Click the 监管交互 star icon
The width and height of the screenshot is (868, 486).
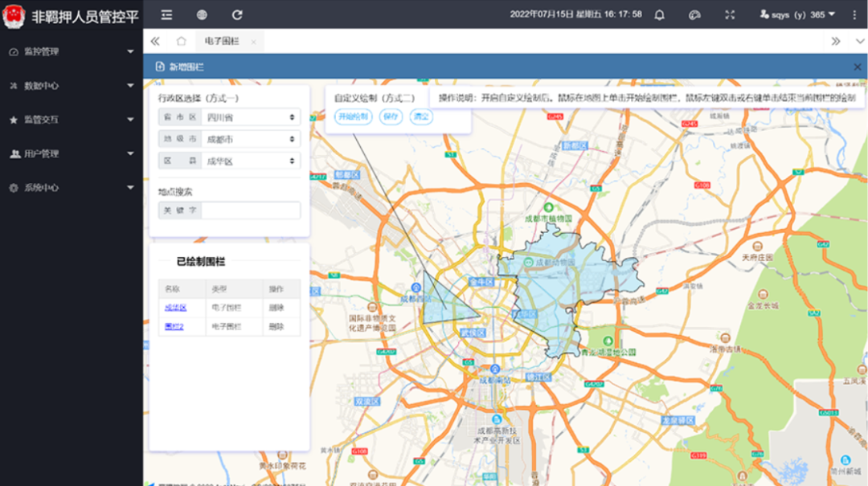pos(14,120)
